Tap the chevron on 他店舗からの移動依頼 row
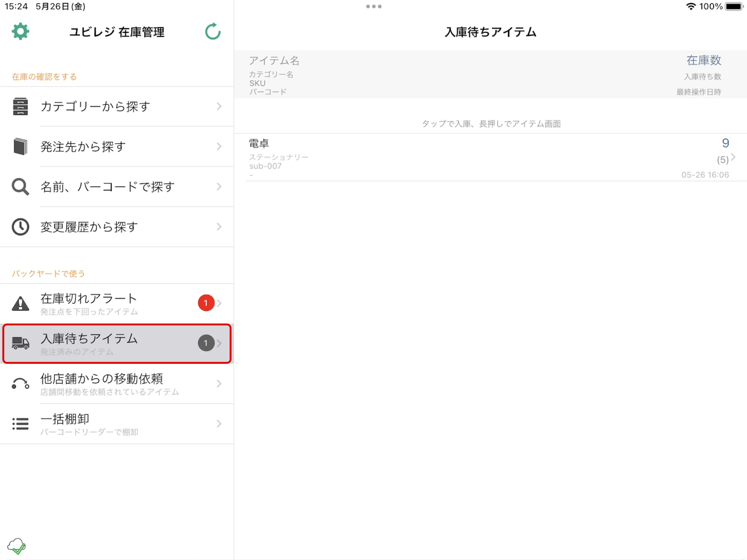Viewport: 747px width, 560px height. click(219, 384)
